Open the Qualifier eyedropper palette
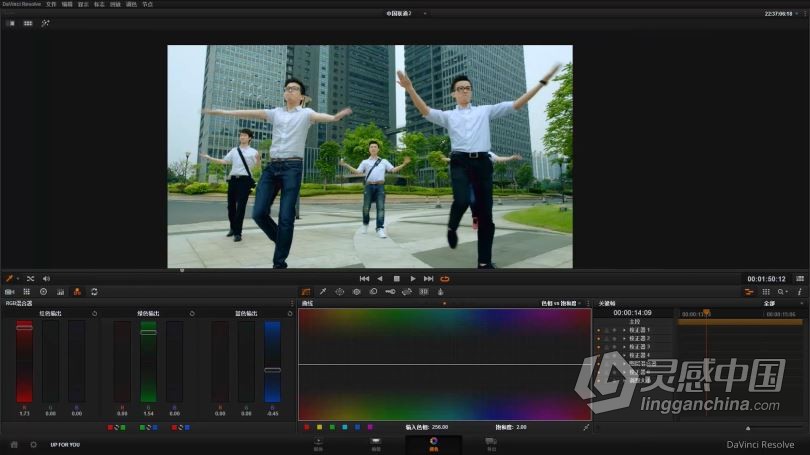Screen dimensions: 810x455 click(x=323, y=292)
